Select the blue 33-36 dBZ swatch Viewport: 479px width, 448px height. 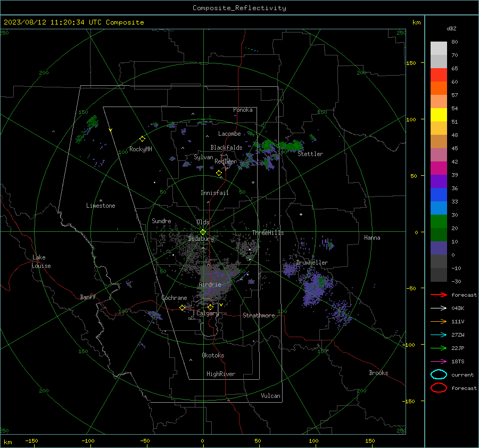[439, 195]
